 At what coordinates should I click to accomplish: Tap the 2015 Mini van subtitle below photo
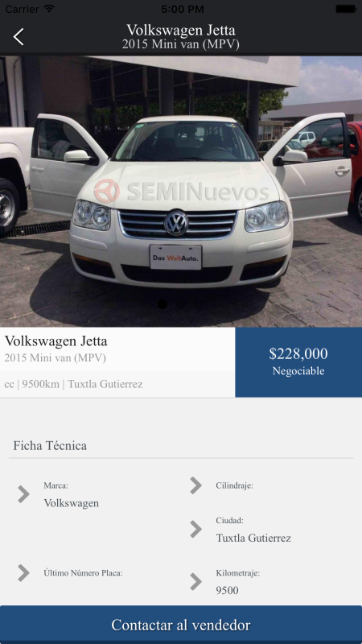[55, 358]
